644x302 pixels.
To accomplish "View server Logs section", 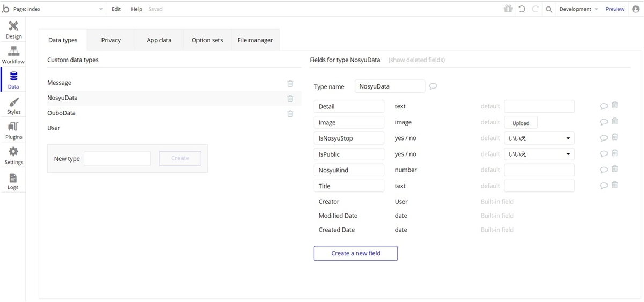I will (13, 181).
